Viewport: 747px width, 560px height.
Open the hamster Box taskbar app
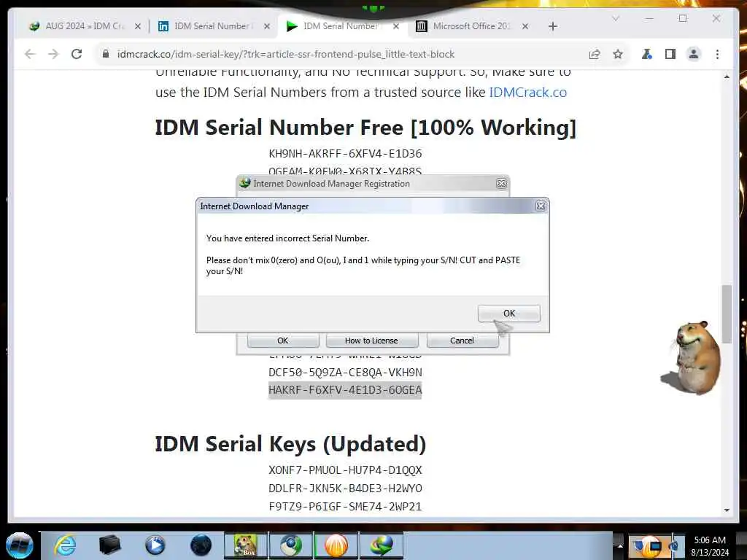[246, 545]
